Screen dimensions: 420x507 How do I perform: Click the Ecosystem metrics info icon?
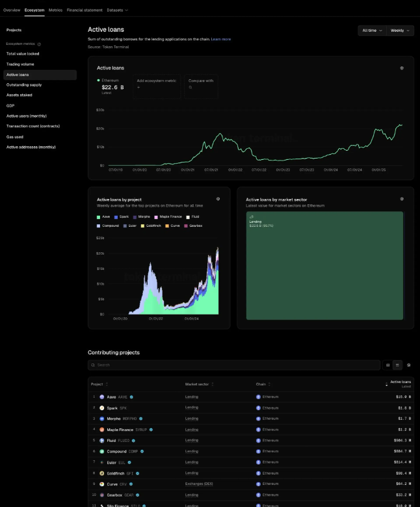point(39,44)
